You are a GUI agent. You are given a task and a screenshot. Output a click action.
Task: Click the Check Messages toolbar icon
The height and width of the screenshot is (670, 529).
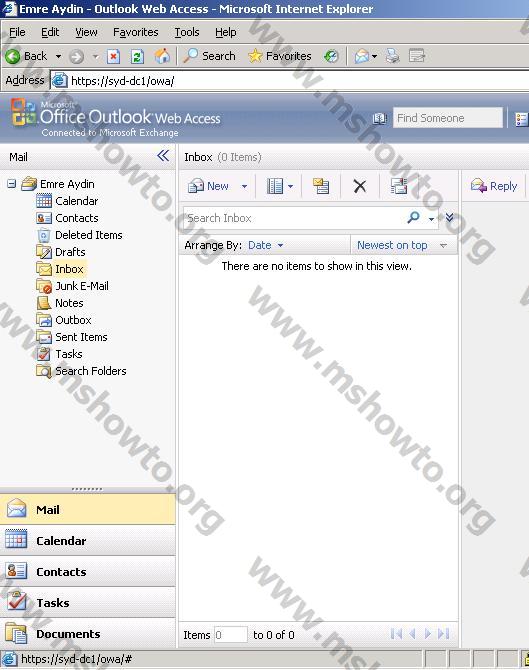(x=399, y=186)
